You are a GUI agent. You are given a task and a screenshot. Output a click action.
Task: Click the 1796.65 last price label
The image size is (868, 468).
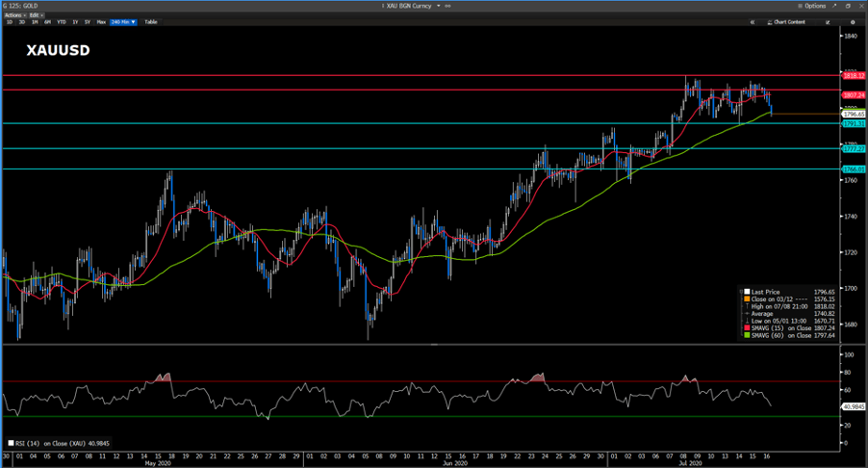(x=854, y=114)
